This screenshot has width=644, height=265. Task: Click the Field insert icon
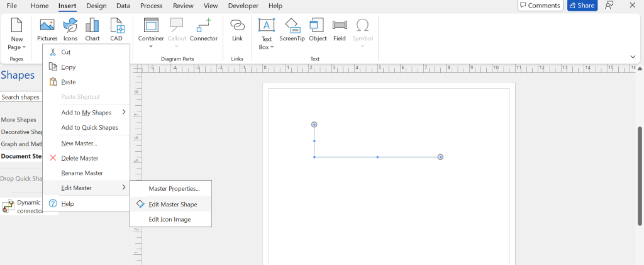[x=339, y=25]
